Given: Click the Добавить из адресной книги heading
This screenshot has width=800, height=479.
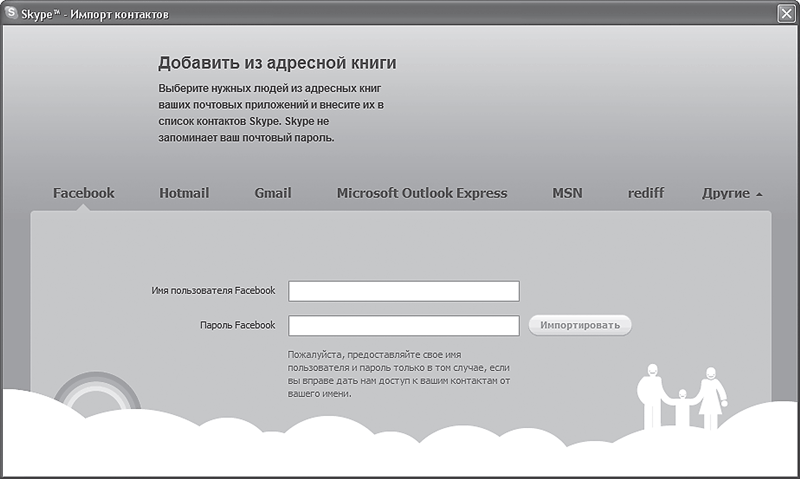Looking at the screenshot, I should (277, 63).
